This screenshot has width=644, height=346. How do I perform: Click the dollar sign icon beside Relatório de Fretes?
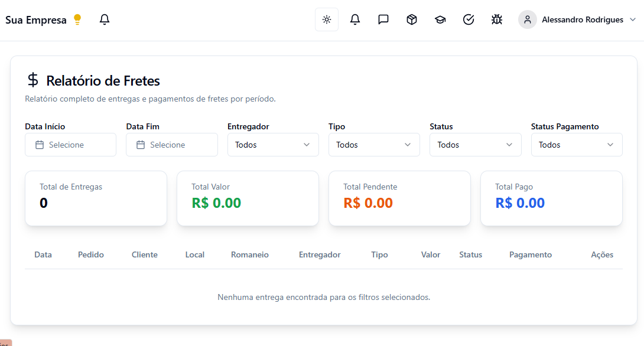point(33,80)
